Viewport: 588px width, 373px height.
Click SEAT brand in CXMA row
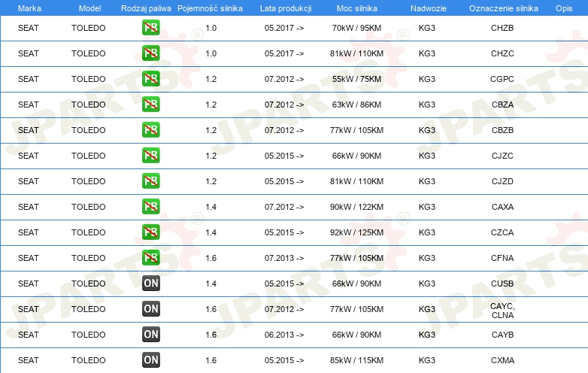coord(29,360)
